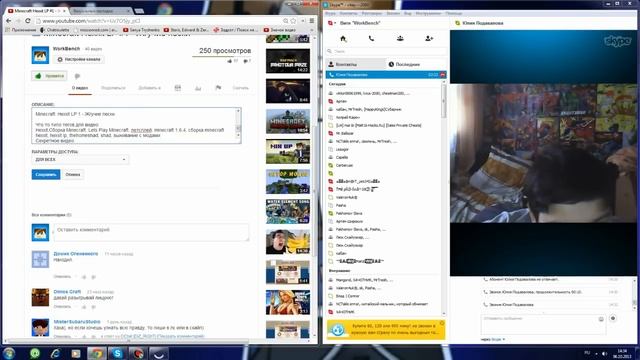The width and height of the screenshot is (640, 360).
Task: Open the Добавить в tab
Action: click(149, 88)
